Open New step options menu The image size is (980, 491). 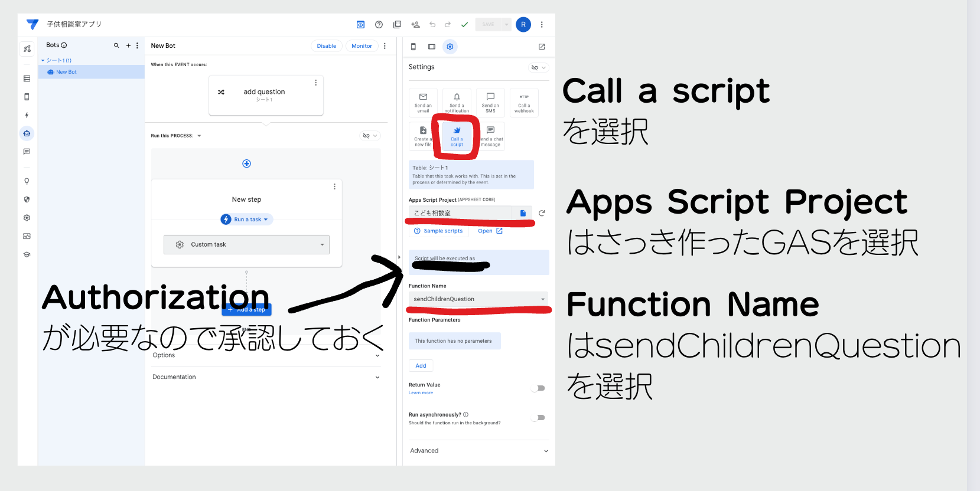pyautogui.click(x=334, y=186)
